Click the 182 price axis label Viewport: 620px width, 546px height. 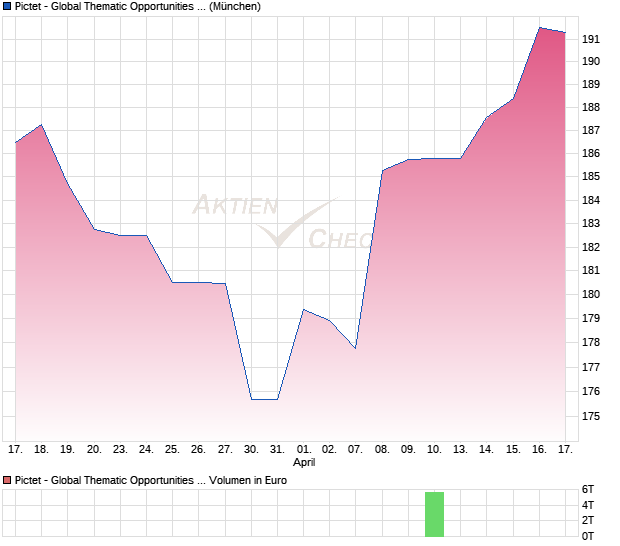tap(591, 247)
